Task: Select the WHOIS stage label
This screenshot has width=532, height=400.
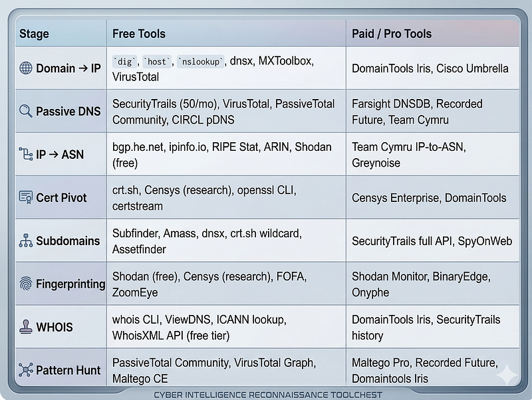Action: pyautogui.click(x=55, y=327)
